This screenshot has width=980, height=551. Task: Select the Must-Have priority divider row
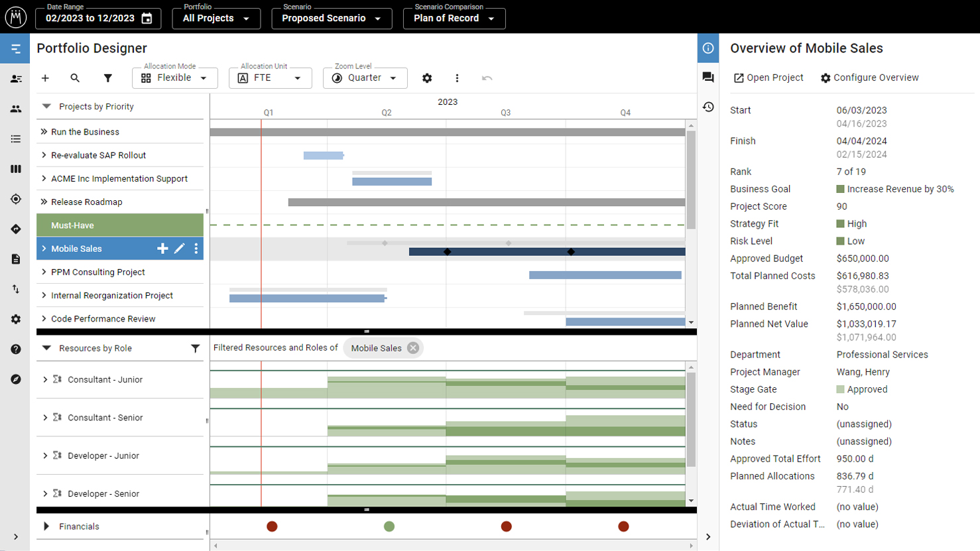pos(120,225)
